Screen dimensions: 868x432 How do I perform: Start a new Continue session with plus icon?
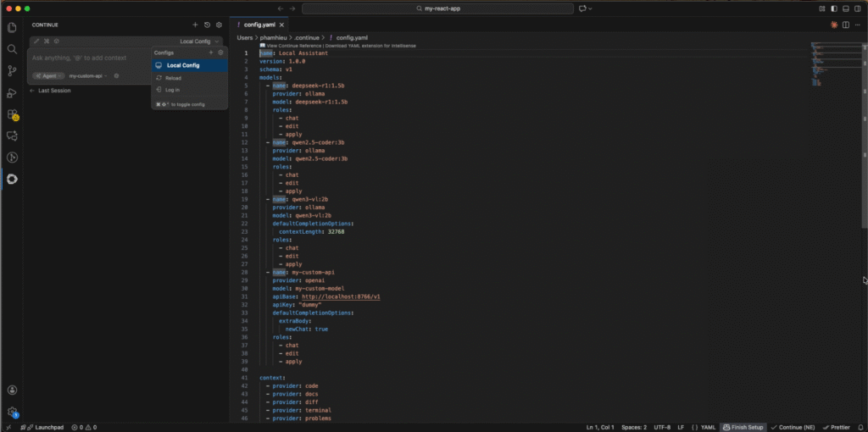pos(195,25)
